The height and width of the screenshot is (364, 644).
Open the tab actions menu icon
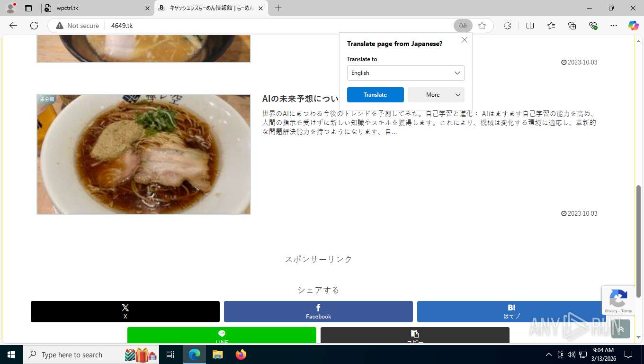[28, 8]
